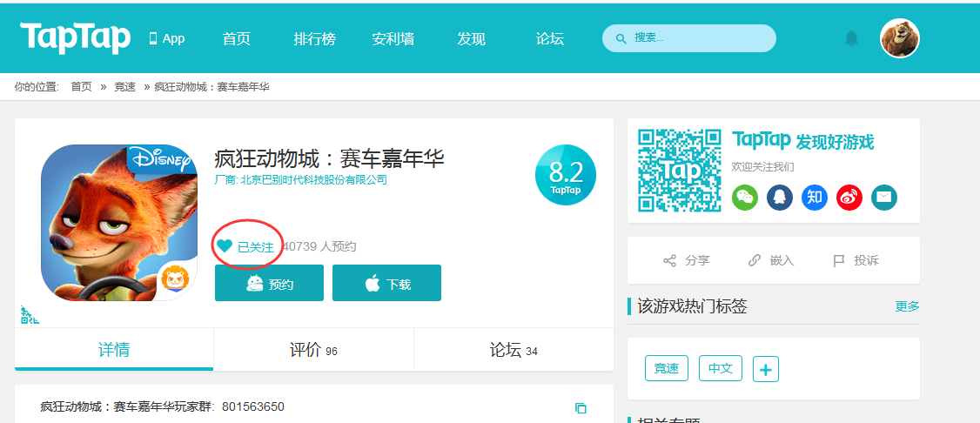Image resolution: width=980 pixels, height=423 pixels.
Task: Switch to the 评价 96 tab
Action: pos(313,350)
